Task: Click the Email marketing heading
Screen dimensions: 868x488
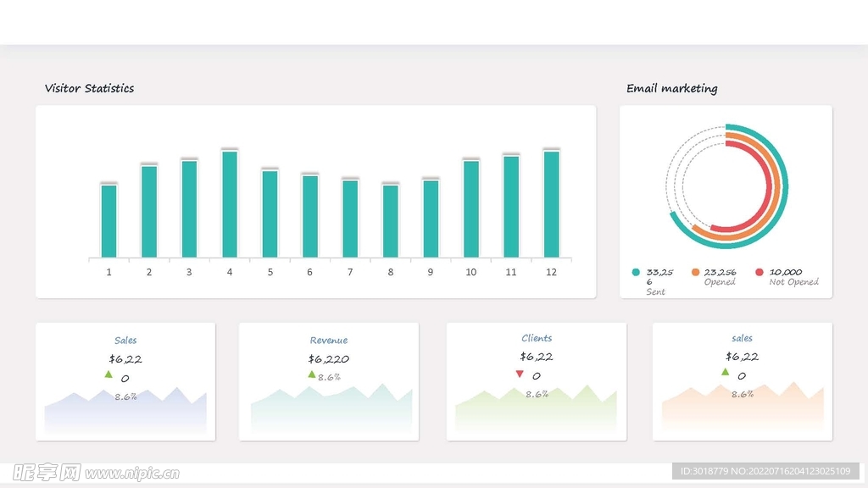Action: [671, 88]
